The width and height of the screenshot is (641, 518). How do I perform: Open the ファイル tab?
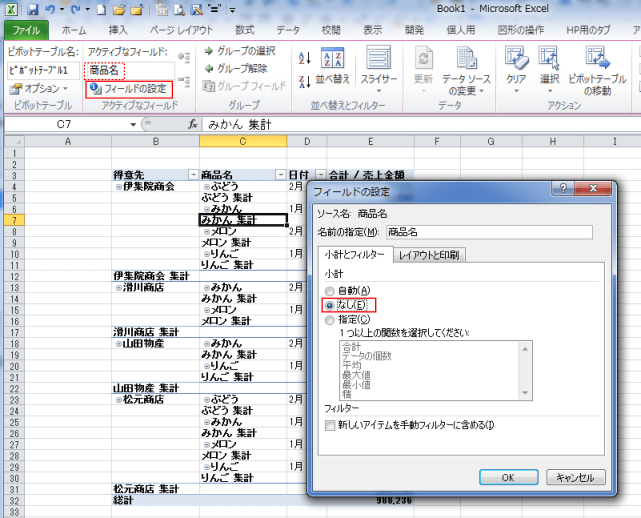point(26,30)
